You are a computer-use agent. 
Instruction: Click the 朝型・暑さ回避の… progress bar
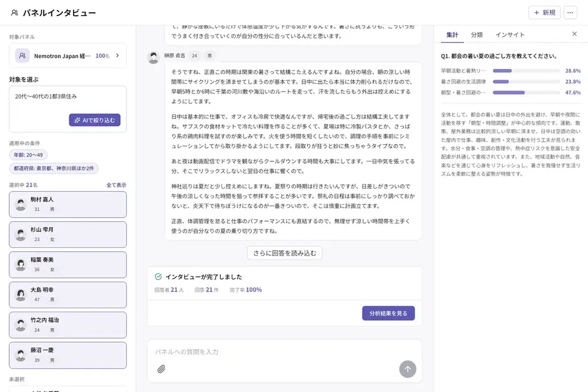(x=526, y=92)
